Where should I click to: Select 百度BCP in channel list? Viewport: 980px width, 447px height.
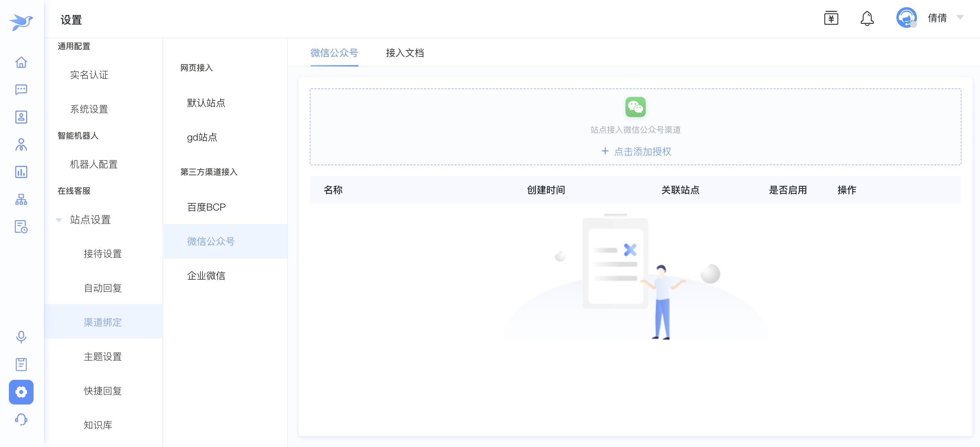click(x=206, y=207)
